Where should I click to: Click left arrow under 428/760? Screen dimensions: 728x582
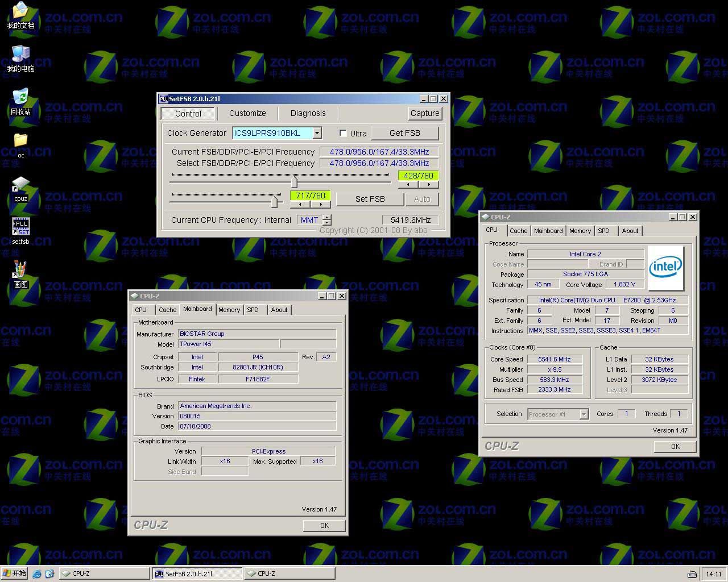408,185
